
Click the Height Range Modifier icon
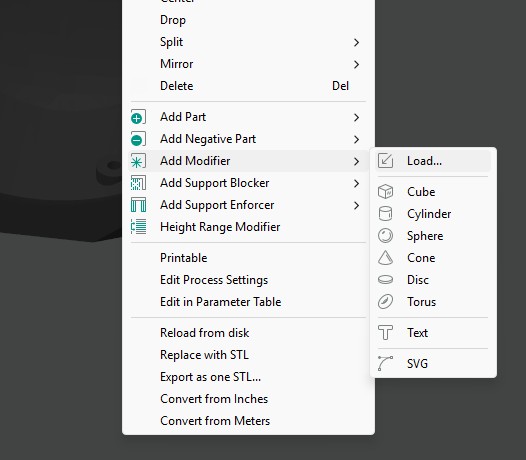(138, 227)
